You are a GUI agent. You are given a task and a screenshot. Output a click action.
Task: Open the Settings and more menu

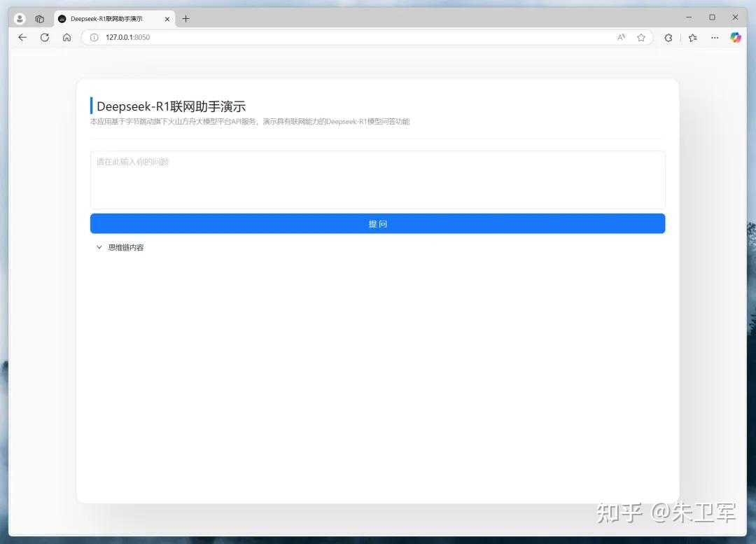(715, 37)
